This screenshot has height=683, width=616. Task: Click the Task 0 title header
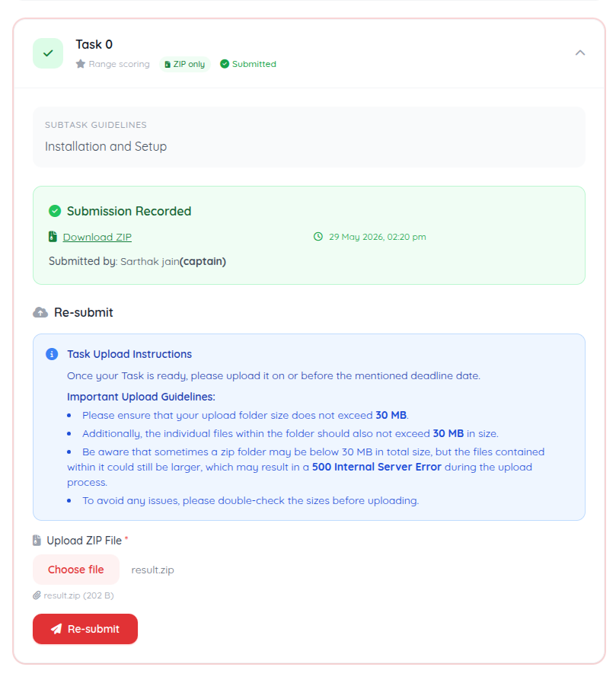pos(94,44)
